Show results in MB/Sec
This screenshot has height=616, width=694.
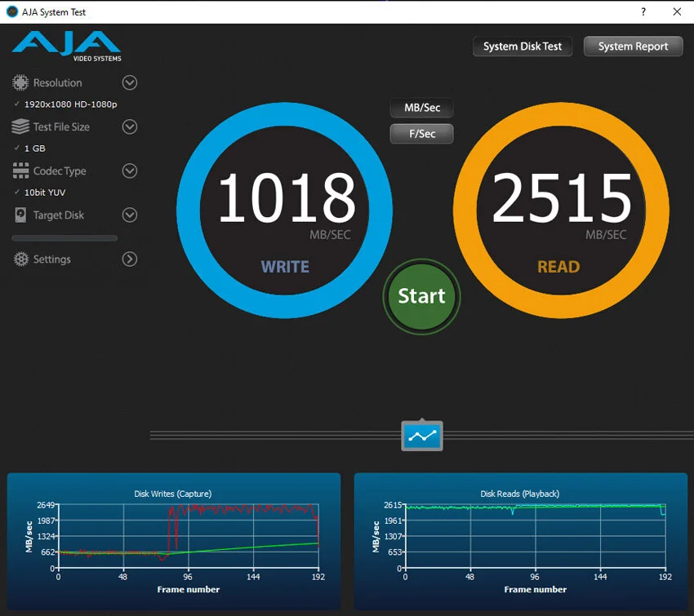422,108
